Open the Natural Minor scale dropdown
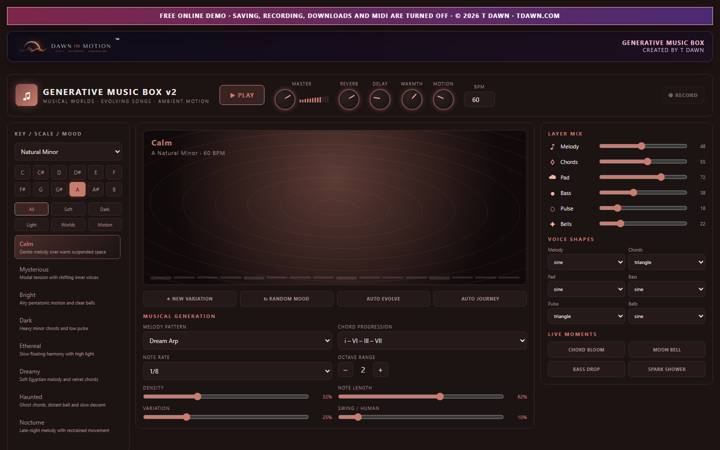Screen dimensions: 720x450 tap(68, 152)
